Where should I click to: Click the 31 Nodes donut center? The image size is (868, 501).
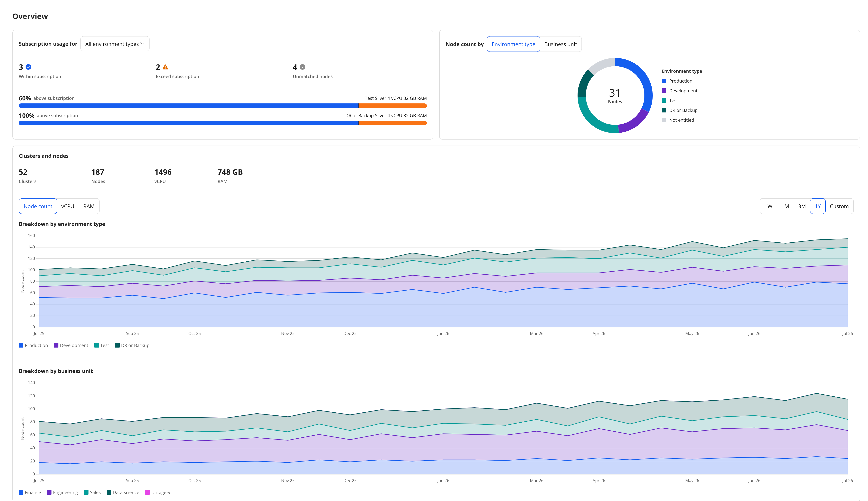click(615, 96)
